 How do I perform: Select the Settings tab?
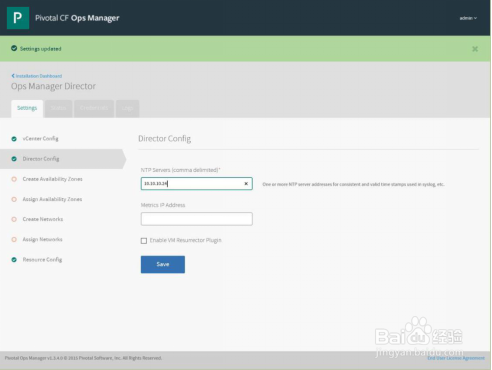[x=27, y=108]
